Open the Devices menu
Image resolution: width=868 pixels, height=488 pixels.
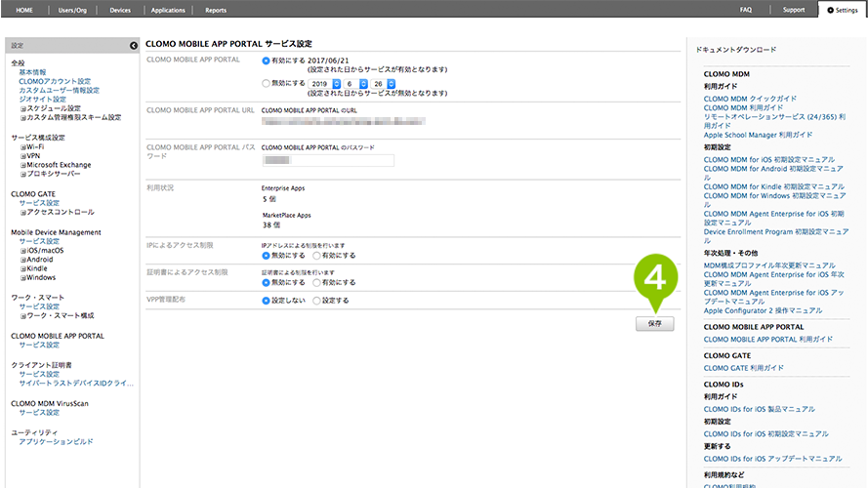120,10
